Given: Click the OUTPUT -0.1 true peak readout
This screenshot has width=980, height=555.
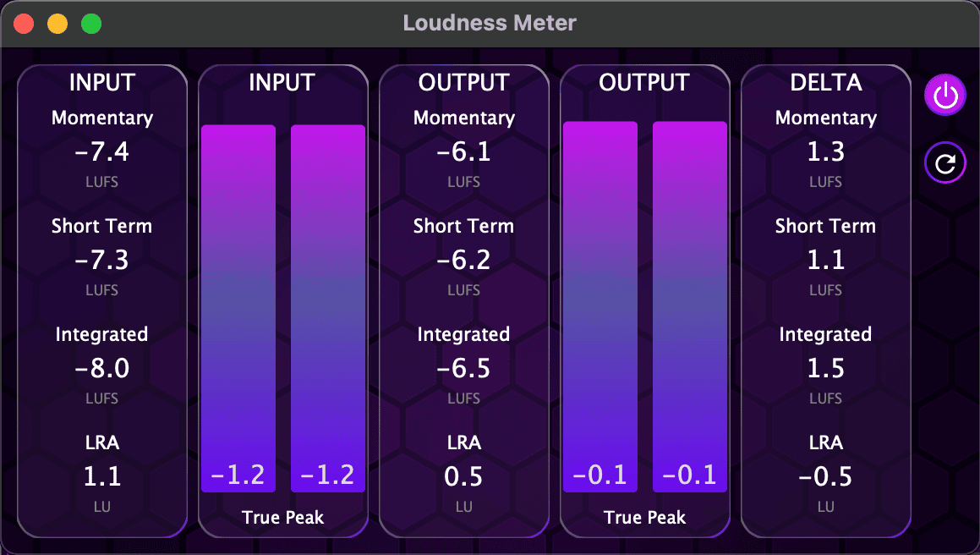Looking at the screenshot, I should 600,475.
